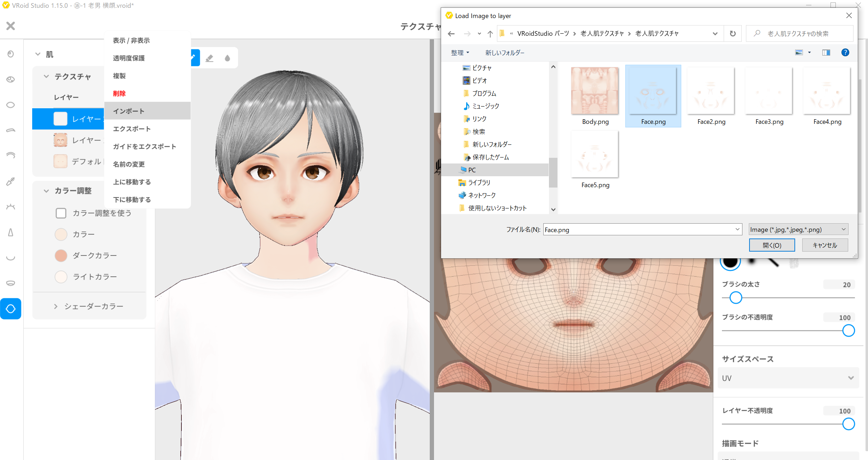868x460 pixels.
Task: Click the dialog refresh icon
Action: (x=733, y=34)
